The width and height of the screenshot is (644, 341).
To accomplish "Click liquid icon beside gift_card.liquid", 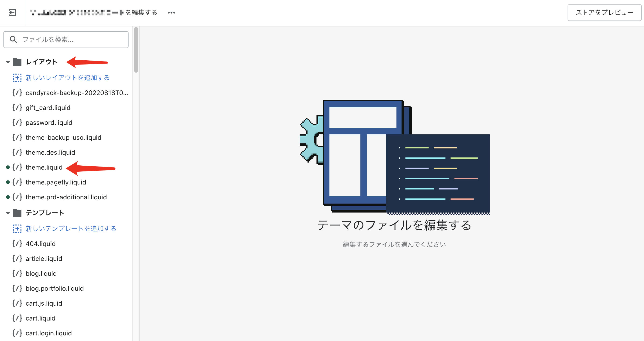I will [x=17, y=108].
